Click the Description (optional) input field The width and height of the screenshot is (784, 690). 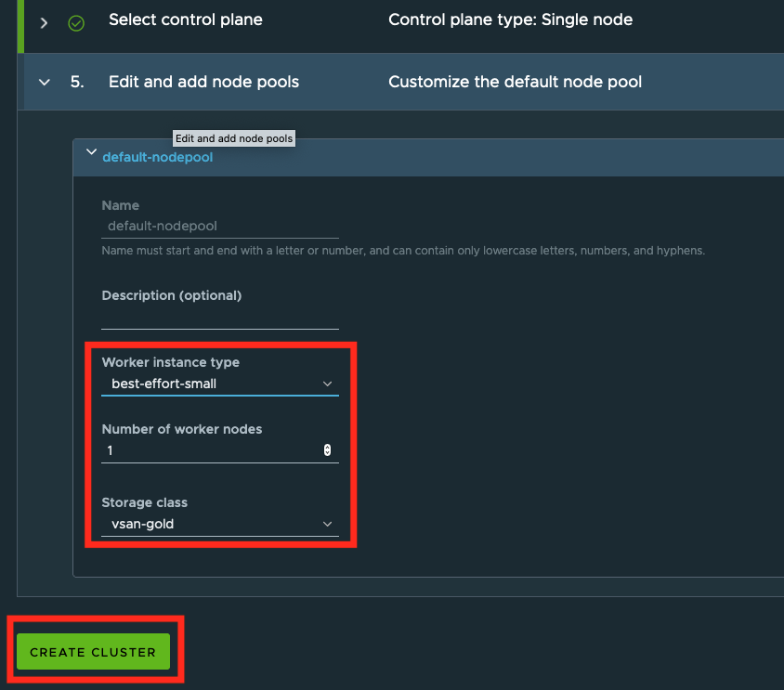pos(220,320)
